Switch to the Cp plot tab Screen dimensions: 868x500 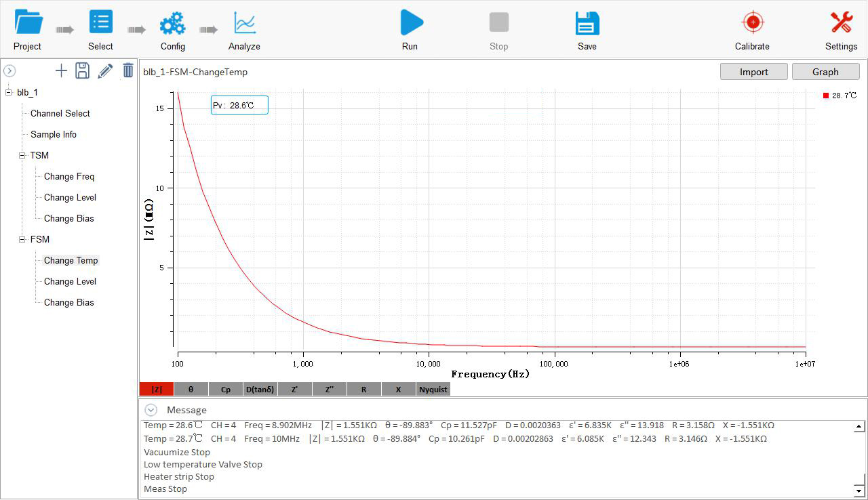click(226, 389)
